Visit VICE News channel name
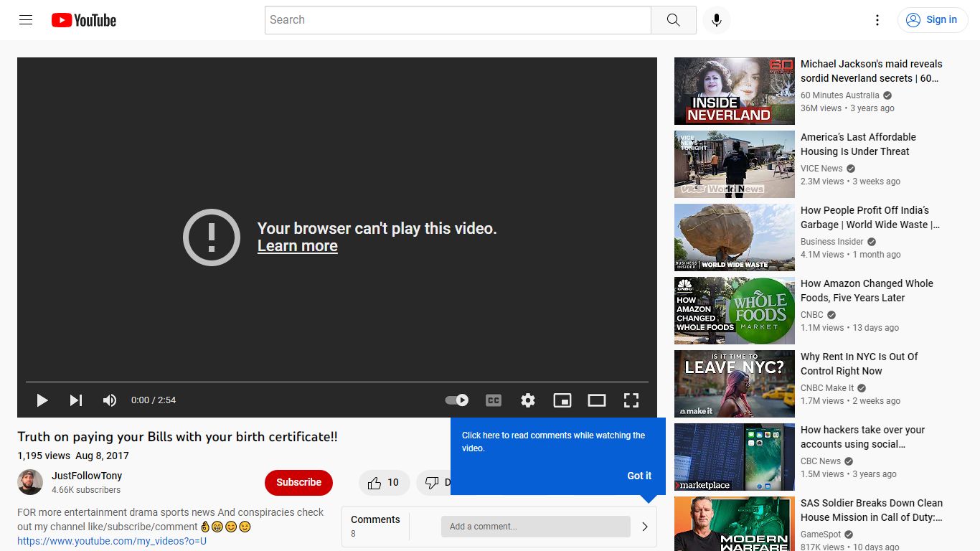This screenshot has height=551, width=980. (x=821, y=169)
